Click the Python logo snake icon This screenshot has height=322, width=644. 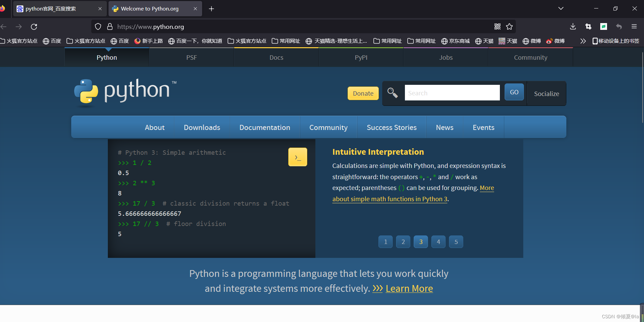tap(86, 91)
